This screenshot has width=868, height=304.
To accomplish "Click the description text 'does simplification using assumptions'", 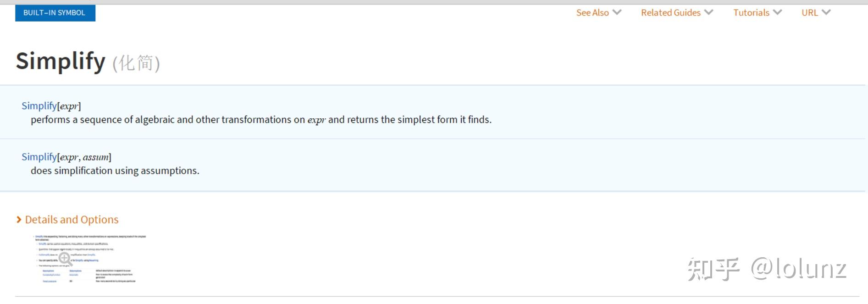I will [x=115, y=171].
